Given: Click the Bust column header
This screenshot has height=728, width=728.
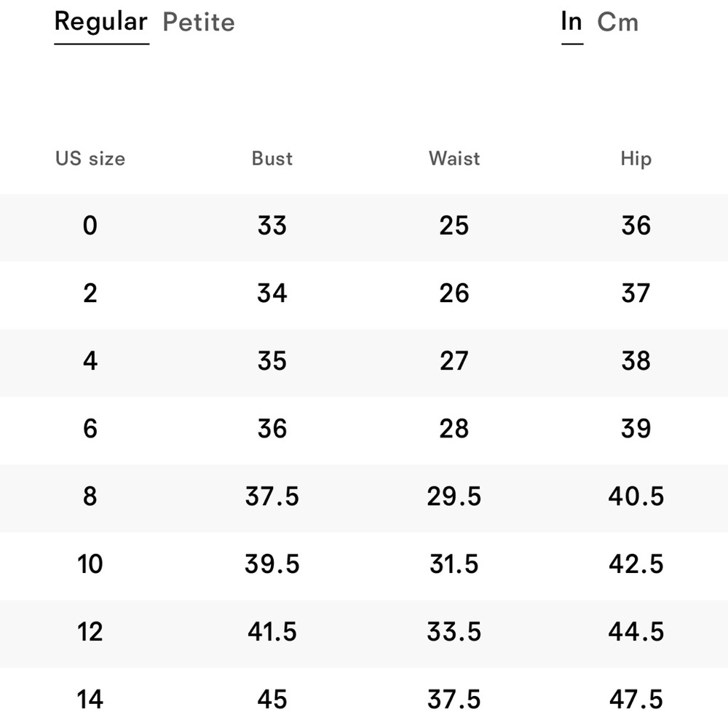Looking at the screenshot, I should [272, 159].
